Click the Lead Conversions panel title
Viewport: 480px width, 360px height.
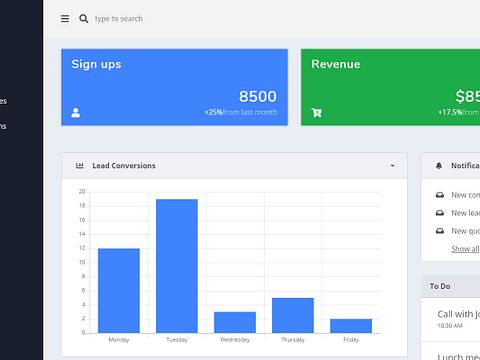124,166
